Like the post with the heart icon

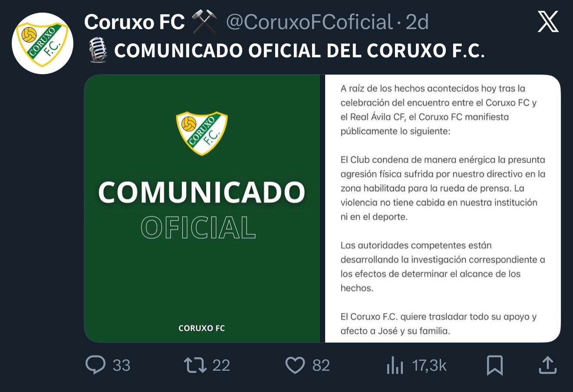coord(295,365)
